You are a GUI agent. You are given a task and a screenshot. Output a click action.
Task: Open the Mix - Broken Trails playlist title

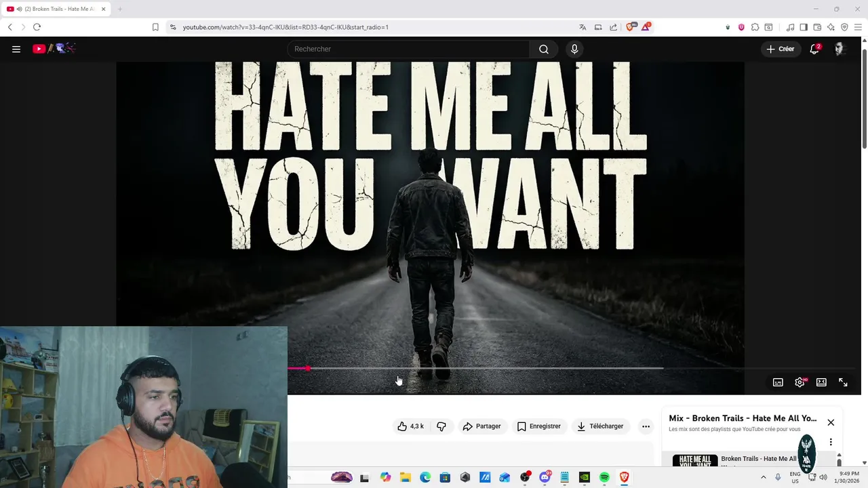743,418
